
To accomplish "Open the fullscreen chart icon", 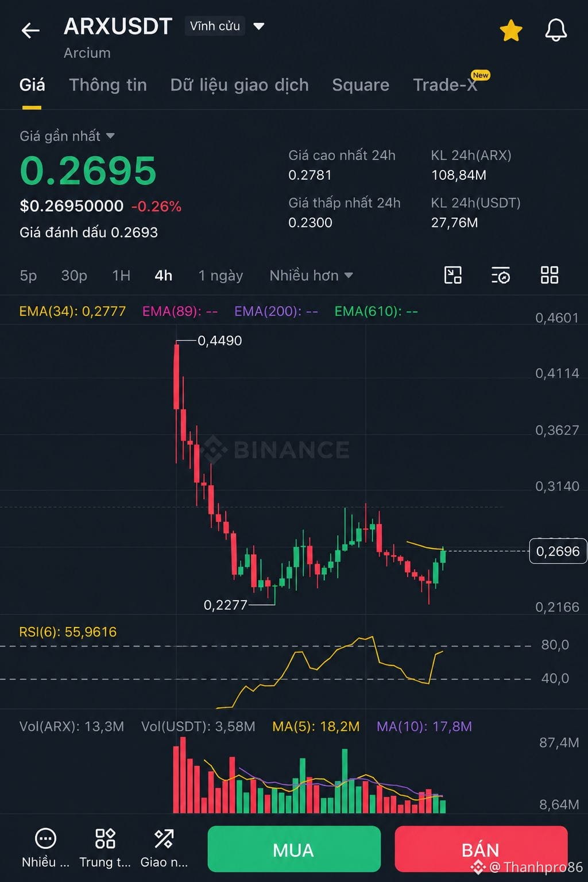I will (453, 275).
